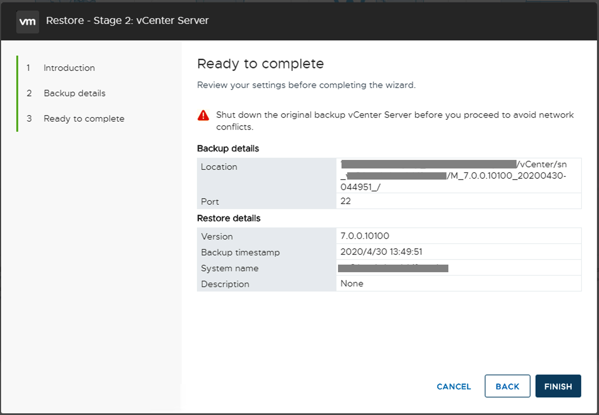Click the Location row label
Viewport: 599px width, 415px height.
click(219, 167)
